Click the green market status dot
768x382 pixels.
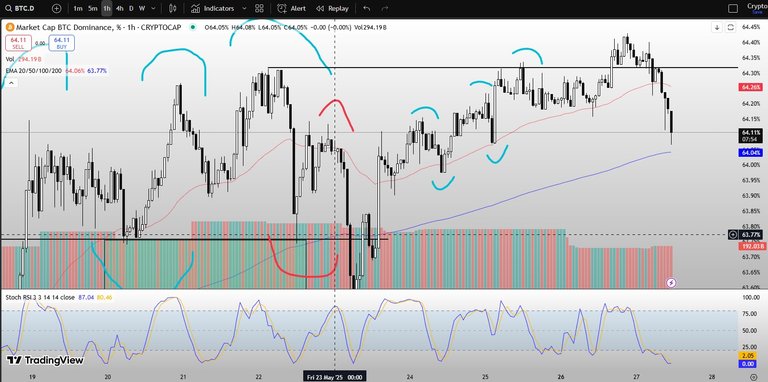(x=192, y=27)
